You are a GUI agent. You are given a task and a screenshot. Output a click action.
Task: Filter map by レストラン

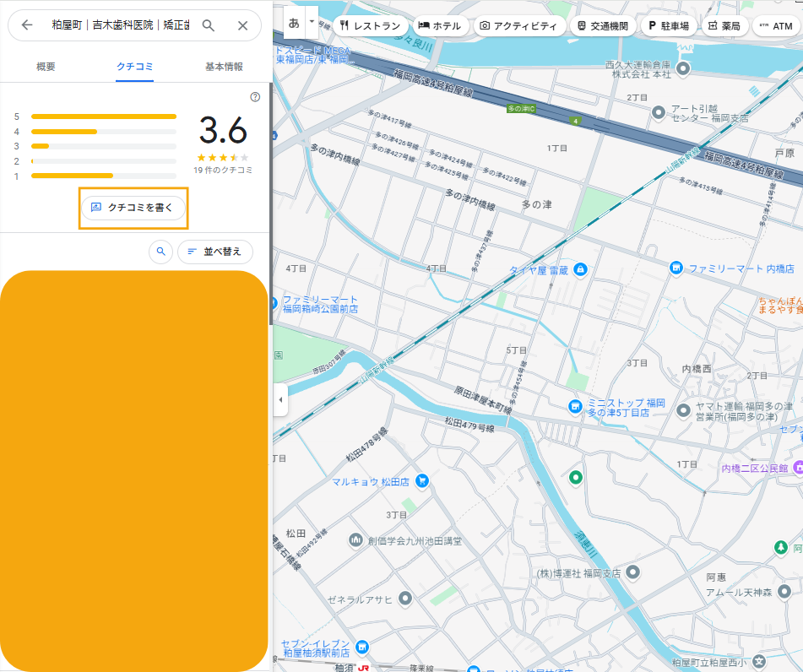(x=370, y=26)
